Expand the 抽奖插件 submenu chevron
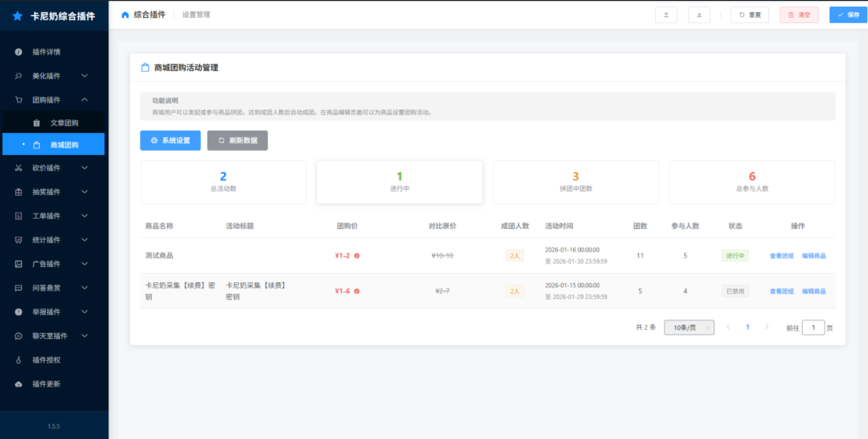Viewport: 868px width, 439px height. [x=85, y=192]
